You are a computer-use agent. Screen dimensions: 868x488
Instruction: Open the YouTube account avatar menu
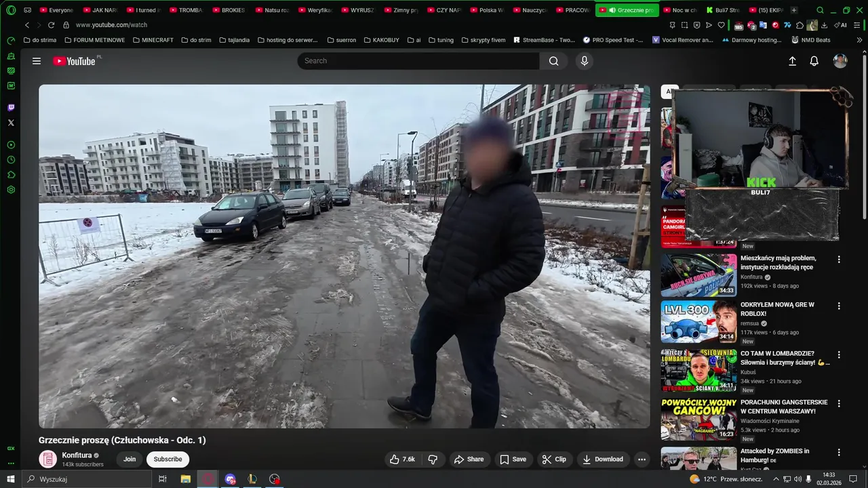[840, 61]
